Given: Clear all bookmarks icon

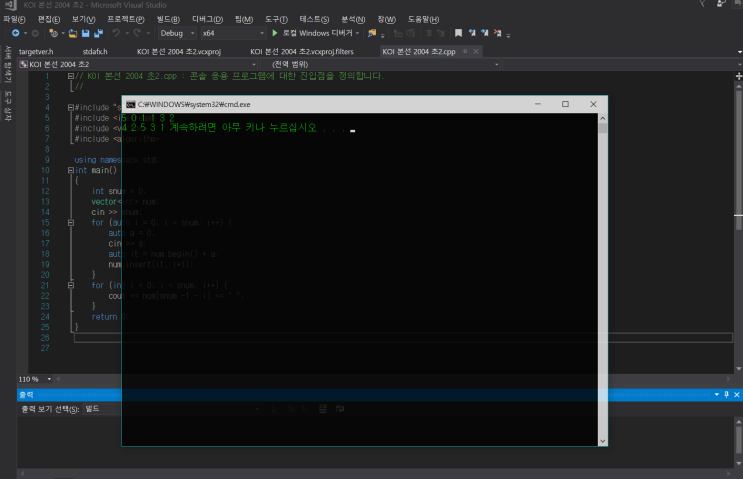Looking at the screenshot, I should (497, 33).
